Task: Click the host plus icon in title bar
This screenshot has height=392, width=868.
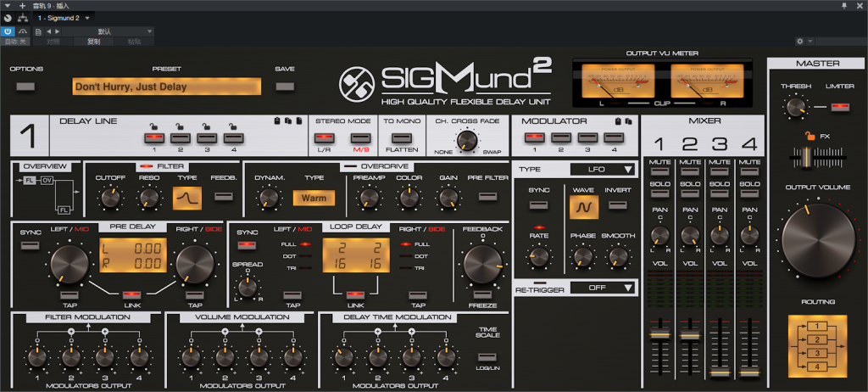Action: click(22, 6)
